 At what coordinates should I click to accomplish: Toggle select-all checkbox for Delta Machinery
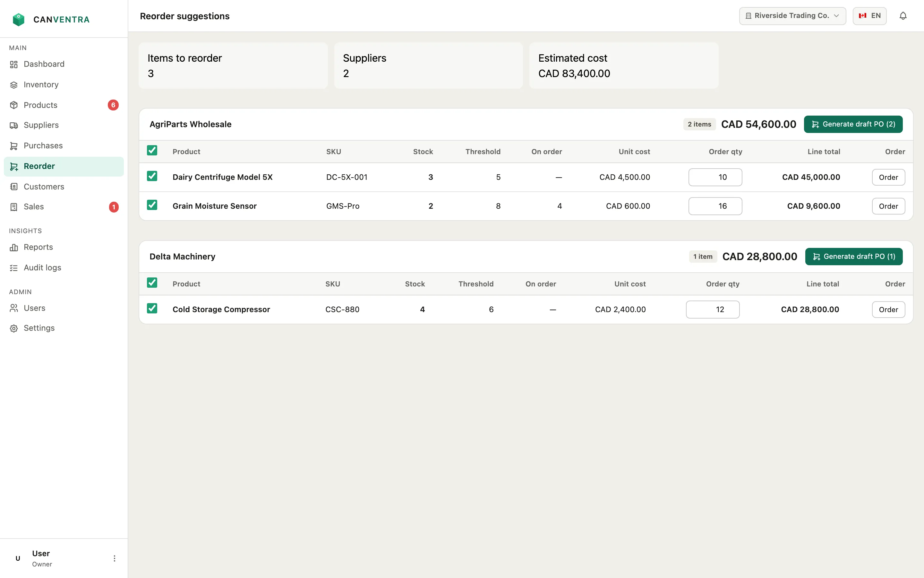152,283
